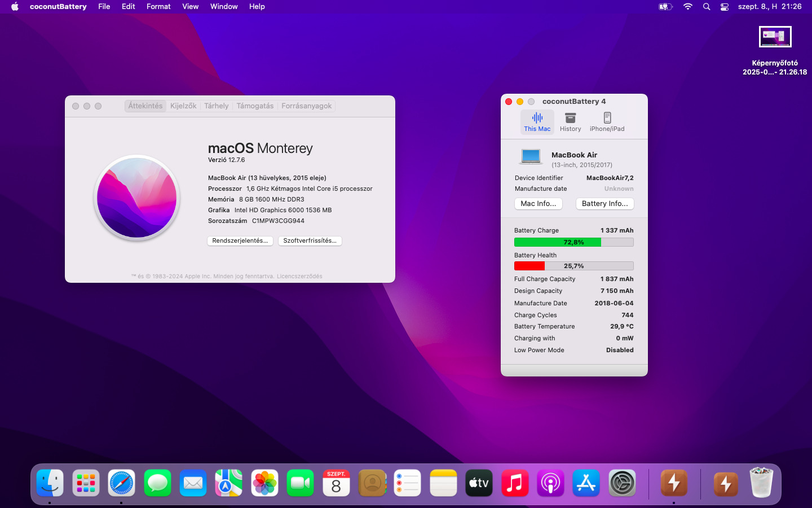
Task: Open the History view in coconutBattery
Action: [570, 122]
